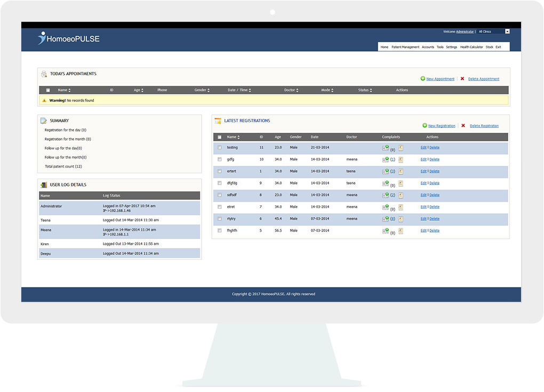Click Edit link for patient ertert
Viewport: 544px width, 392px height.
click(x=423, y=171)
